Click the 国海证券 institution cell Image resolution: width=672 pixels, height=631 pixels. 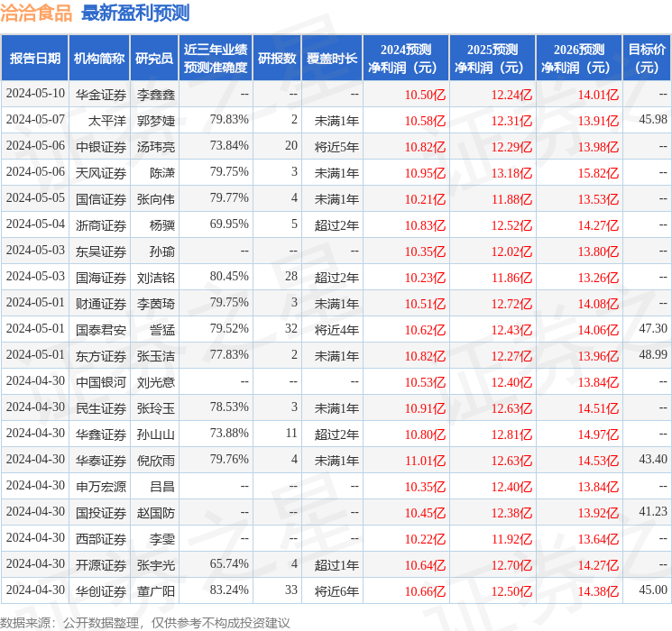click(101, 278)
